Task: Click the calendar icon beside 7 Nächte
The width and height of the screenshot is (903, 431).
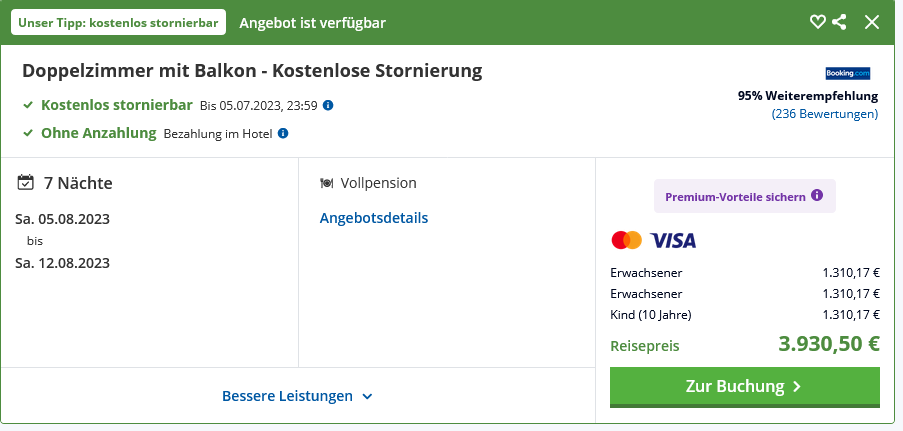Action: [x=25, y=183]
